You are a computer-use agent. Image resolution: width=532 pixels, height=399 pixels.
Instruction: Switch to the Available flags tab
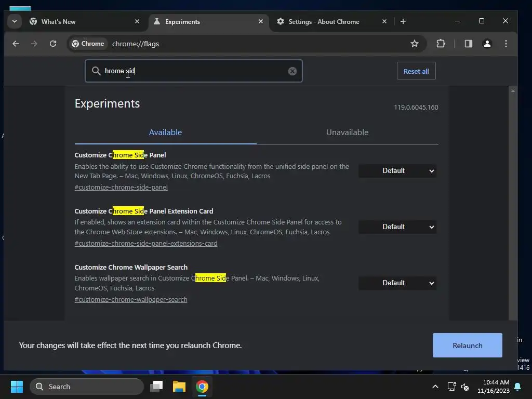[x=165, y=132]
